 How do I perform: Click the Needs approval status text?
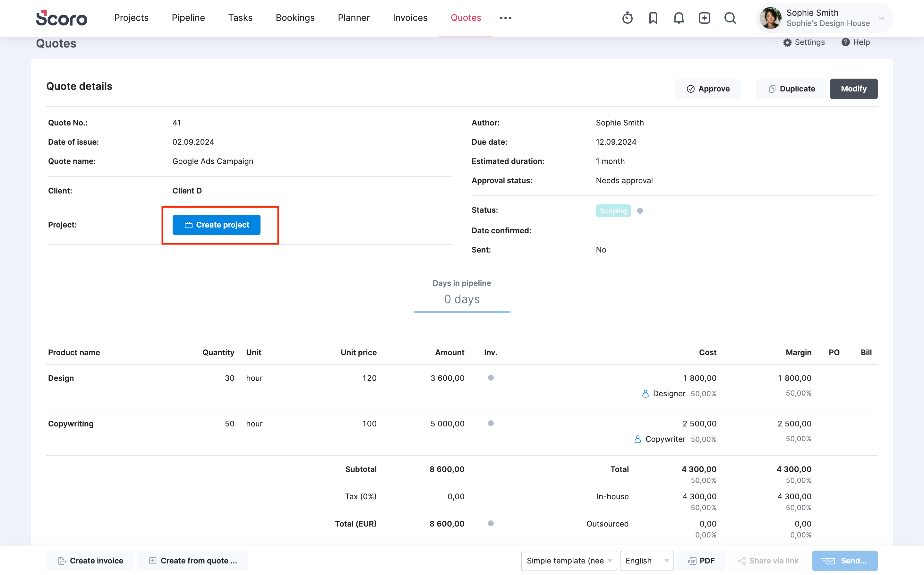click(624, 181)
